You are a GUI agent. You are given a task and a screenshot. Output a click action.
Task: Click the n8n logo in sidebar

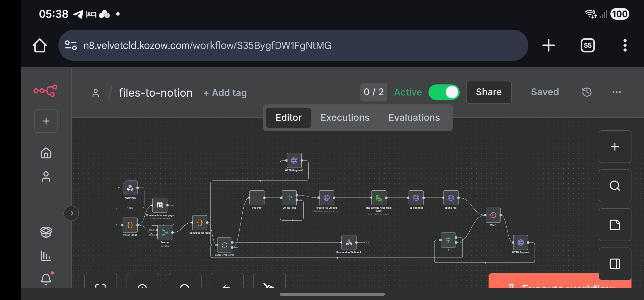coord(45,91)
